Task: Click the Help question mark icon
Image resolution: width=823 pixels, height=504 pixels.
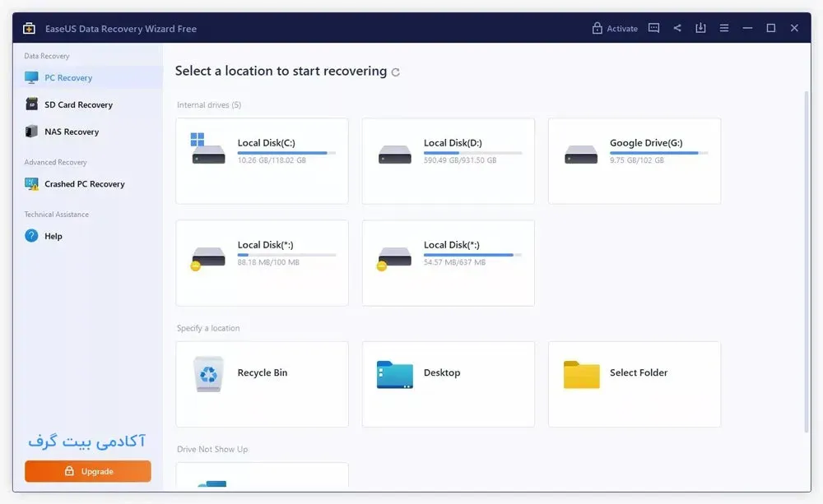Action: click(x=31, y=235)
